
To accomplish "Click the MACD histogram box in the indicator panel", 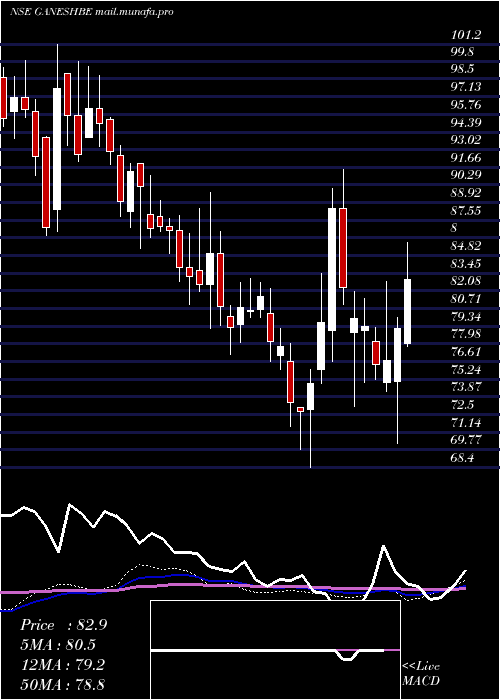I will [x=275, y=650].
